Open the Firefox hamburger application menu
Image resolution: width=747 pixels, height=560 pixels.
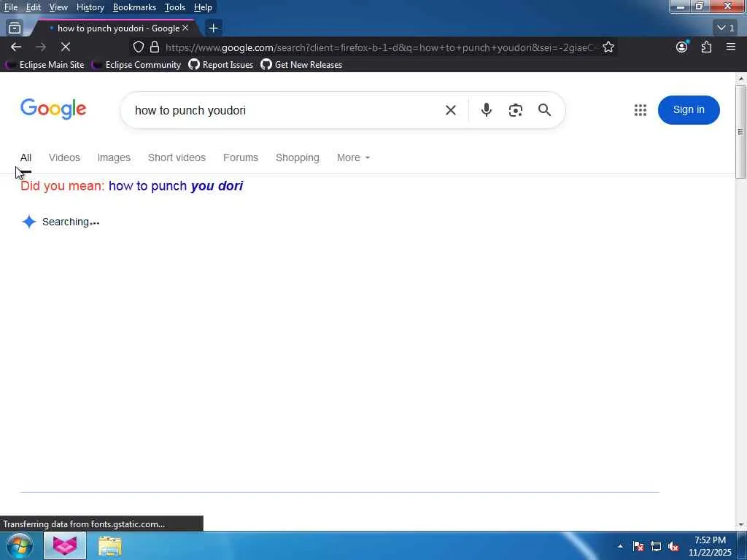pyautogui.click(x=730, y=47)
